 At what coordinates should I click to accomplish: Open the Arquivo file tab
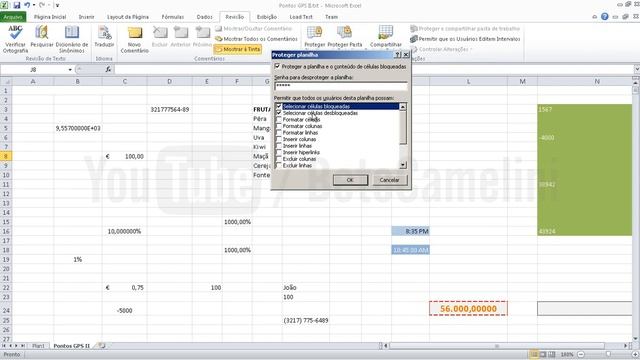point(13,17)
